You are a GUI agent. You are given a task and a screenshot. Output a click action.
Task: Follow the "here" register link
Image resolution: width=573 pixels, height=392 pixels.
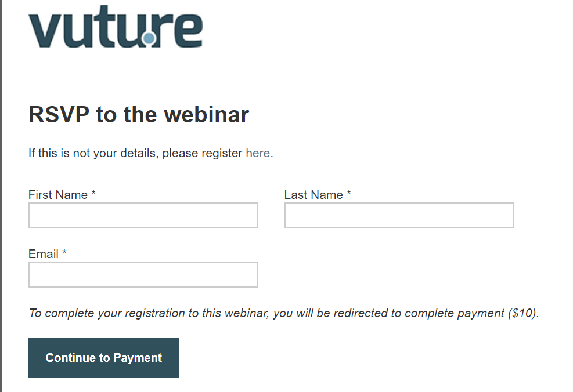tap(258, 153)
